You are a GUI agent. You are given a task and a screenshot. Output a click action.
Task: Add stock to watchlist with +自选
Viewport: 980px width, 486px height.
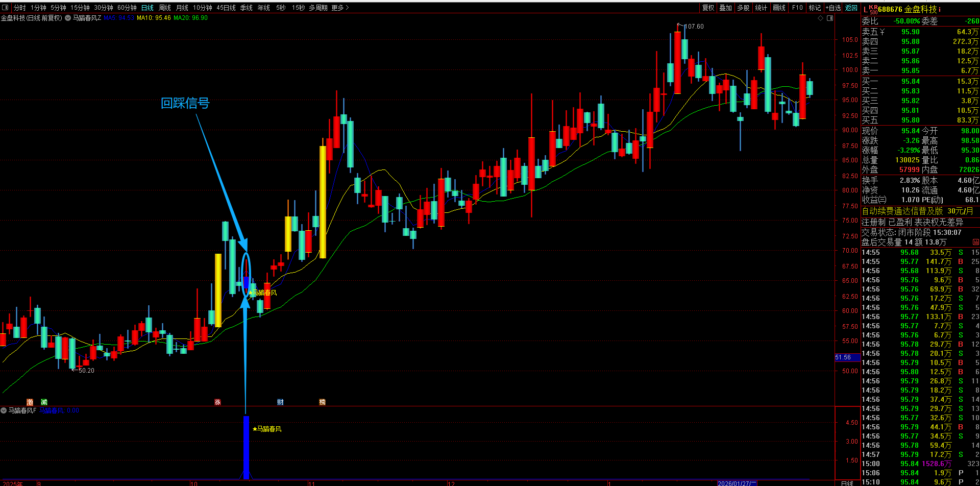[x=833, y=8]
